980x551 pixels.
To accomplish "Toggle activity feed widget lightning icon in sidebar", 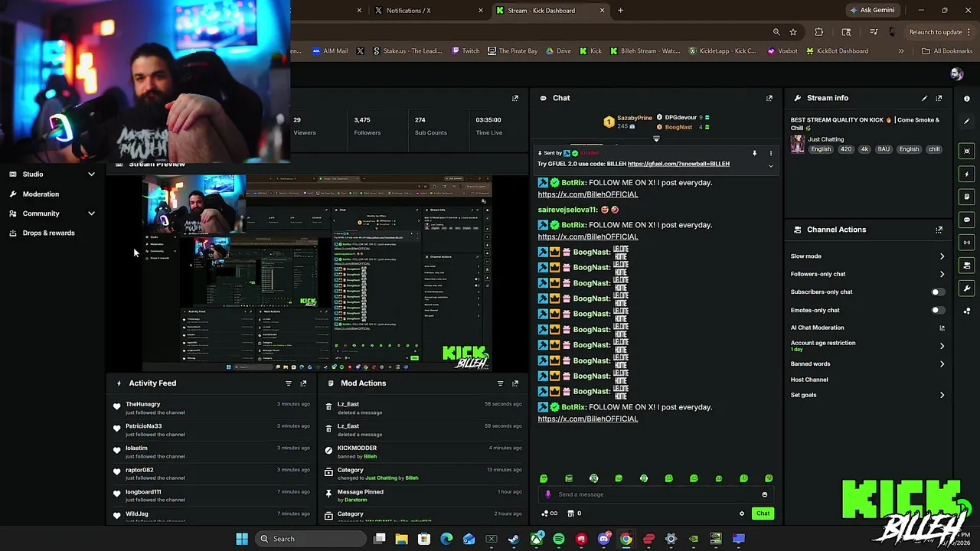I will (967, 174).
